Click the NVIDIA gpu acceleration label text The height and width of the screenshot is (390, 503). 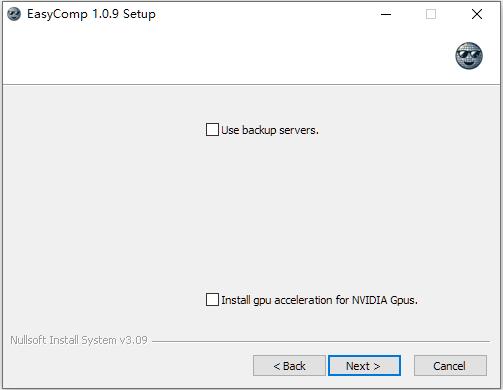pyautogui.click(x=319, y=300)
